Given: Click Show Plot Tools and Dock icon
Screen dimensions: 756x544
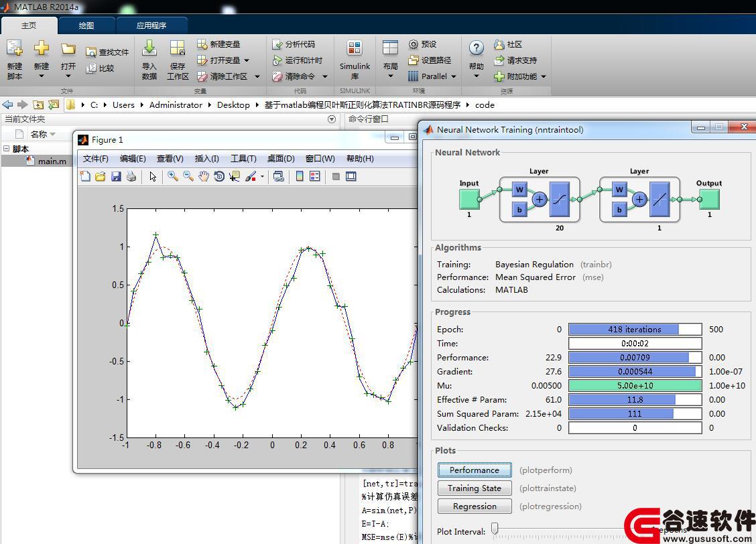Looking at the screenshot, I should pyautogui.click(x=351, y=176).
